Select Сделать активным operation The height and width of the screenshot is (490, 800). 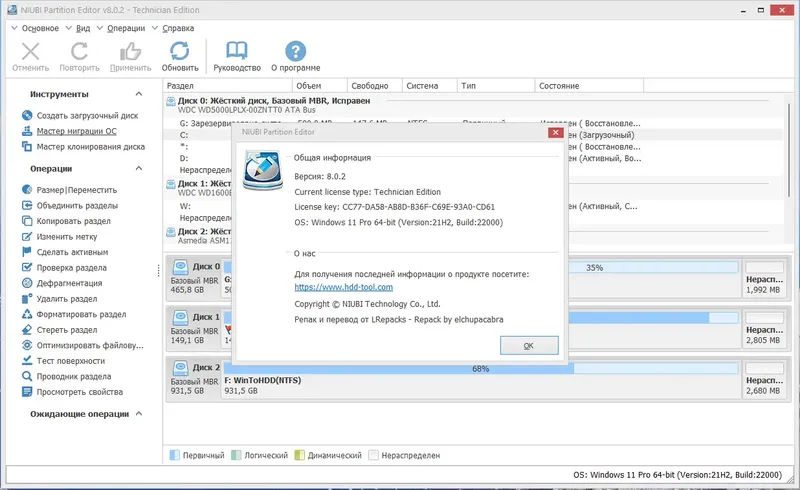click(x=72, y=252)
